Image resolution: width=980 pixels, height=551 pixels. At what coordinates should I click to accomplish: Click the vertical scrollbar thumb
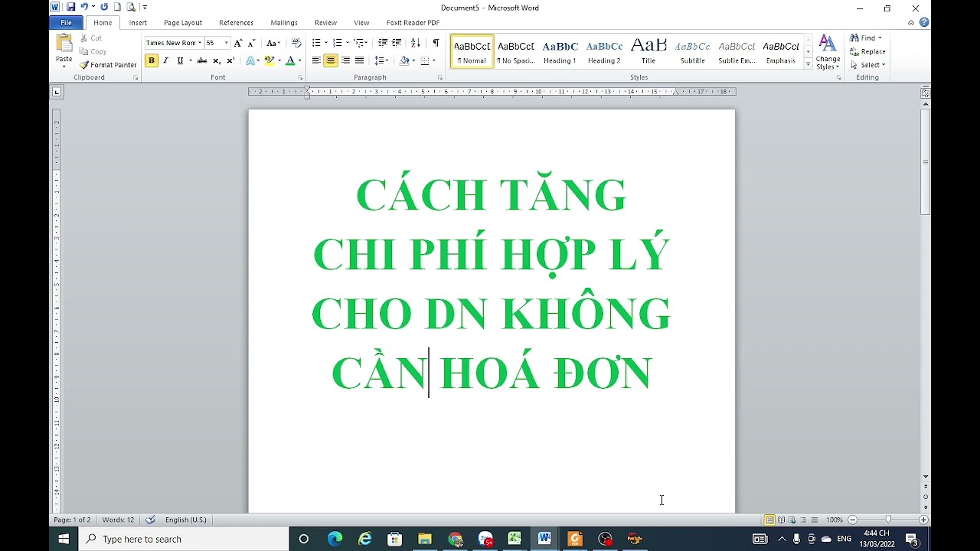(x=925, y=162)
